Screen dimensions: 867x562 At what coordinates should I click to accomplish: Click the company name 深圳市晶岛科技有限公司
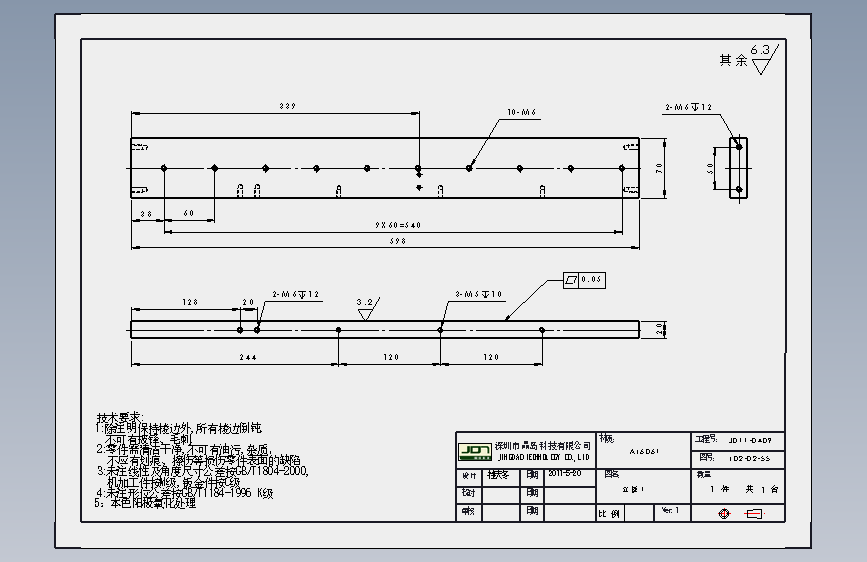pos(542,446)
